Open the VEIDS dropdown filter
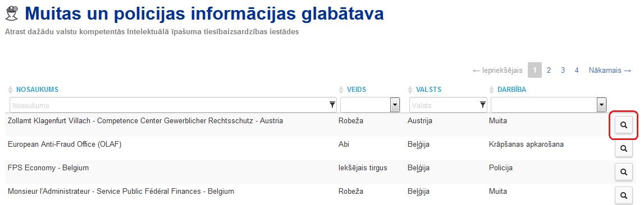The width and height of the screenshot is (644, 205). click(x=371, y=105)
